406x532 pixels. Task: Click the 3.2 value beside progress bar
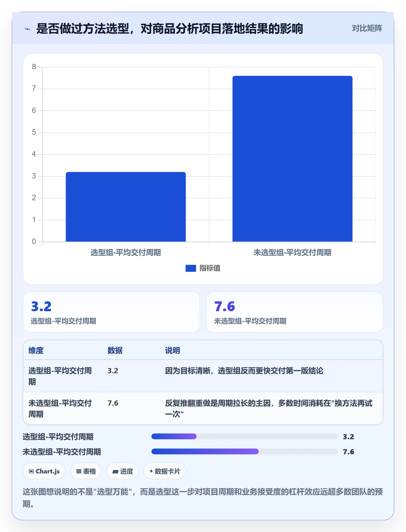pyautogui.click(x=348, y=437)
